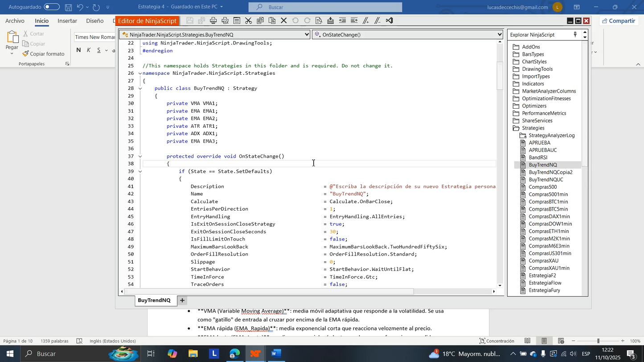Open File Explorer from the taskbar
Image resolution: width=644 pixels, height=362 pixels.
pos(193,354)
